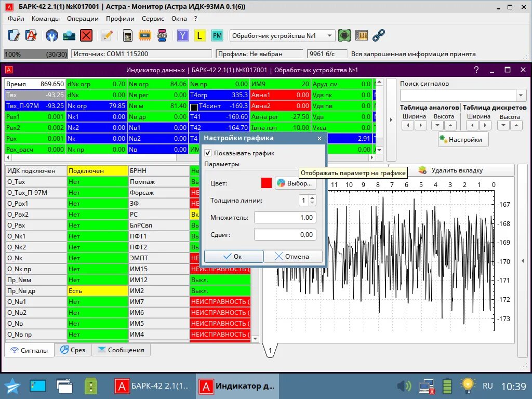Switch to the Сообщения tab
Screen dimensions: 532x399
[x=121, y=350]
